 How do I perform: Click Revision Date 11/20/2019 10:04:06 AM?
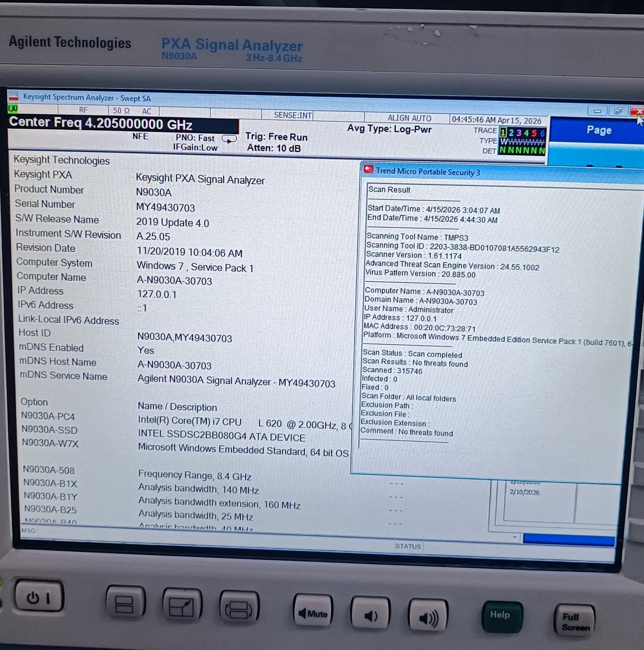click(190, 252)
